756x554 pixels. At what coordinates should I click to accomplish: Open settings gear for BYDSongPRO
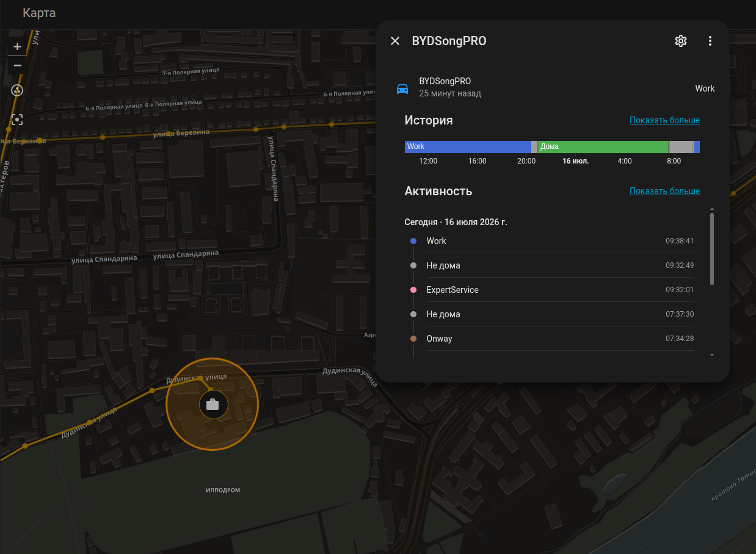coord(681,41)
